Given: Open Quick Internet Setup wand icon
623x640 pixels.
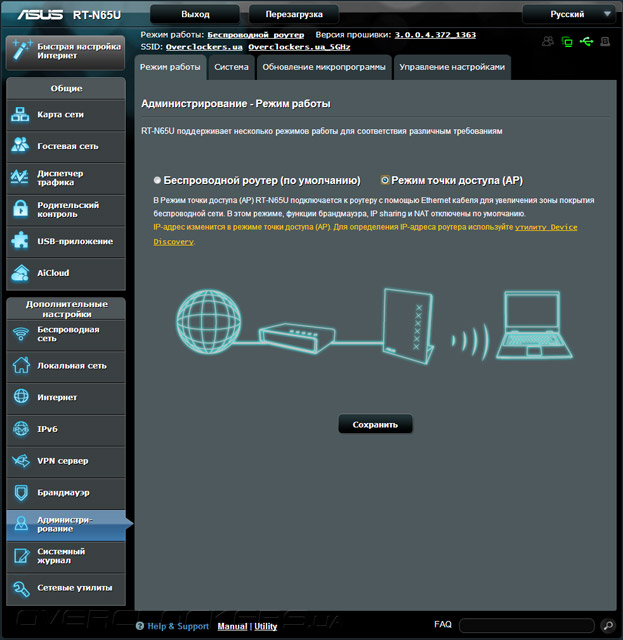Looking at the screenshot, I should (x=21, y=51).
